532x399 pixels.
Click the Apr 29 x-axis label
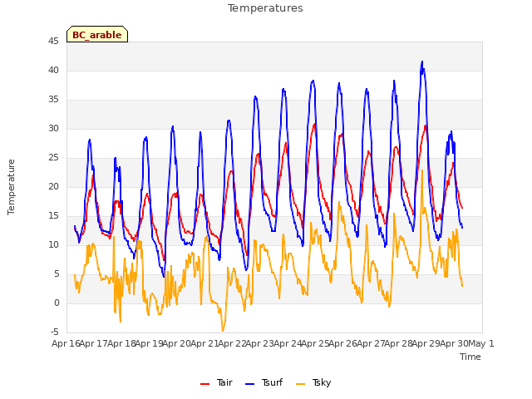click(x=426, y=343)
